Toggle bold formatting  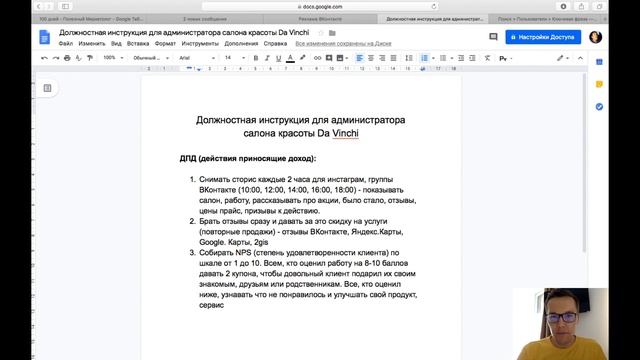pyautogui.click(x=256, y=58)
